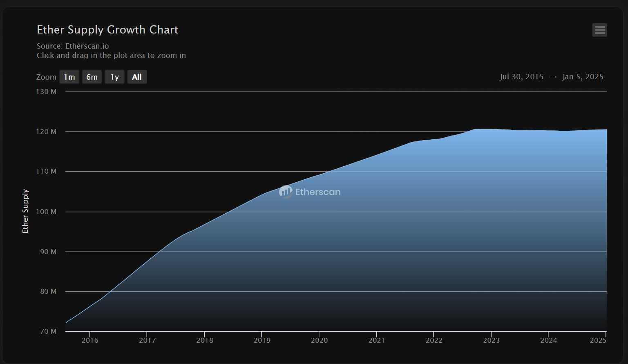Click the arrow between the date range
The width and height of the screenshot is (628, 364).
click(554, 77)
